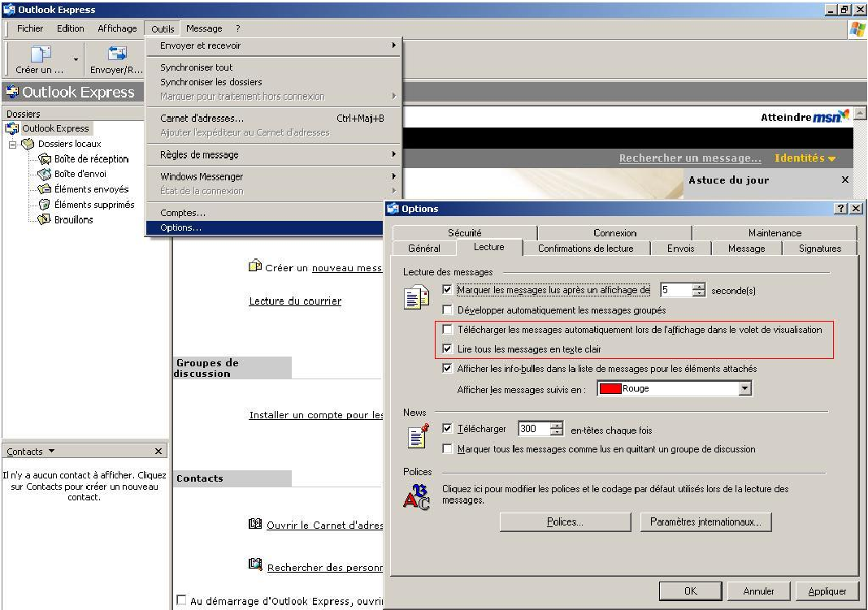Click the Rechercher un message… link
The height and width of the screenshot is (610, 868).
tap(690, 158)
